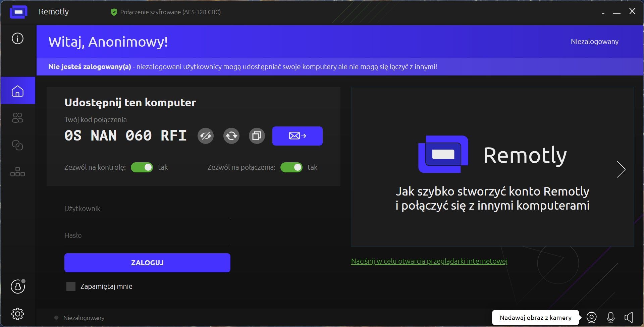
Task: Enable camera broadcasting icon
Action: 592,317
